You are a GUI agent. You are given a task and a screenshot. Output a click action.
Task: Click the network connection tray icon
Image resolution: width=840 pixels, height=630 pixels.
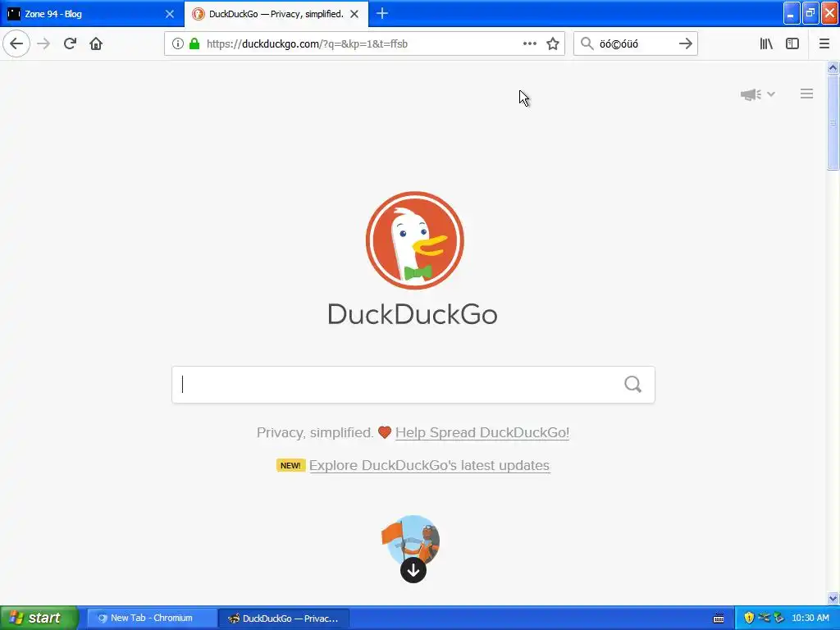click(x=764, y=618)
